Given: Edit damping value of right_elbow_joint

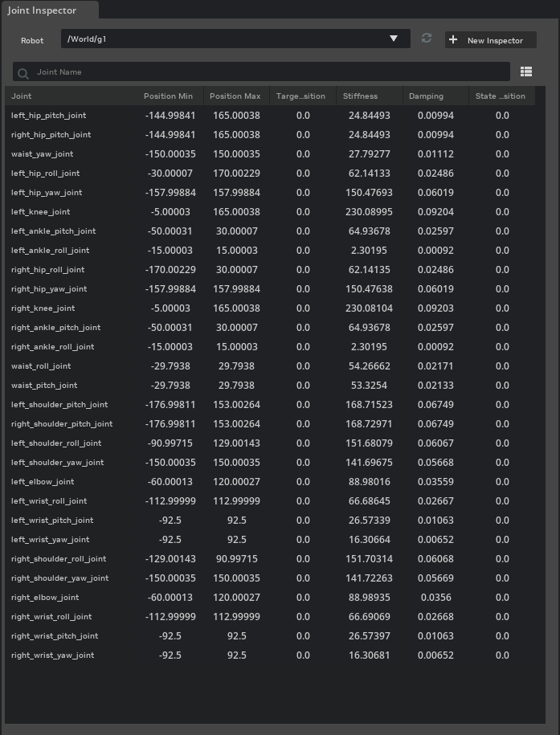Looking at the screenshot, I should point(435,597).
